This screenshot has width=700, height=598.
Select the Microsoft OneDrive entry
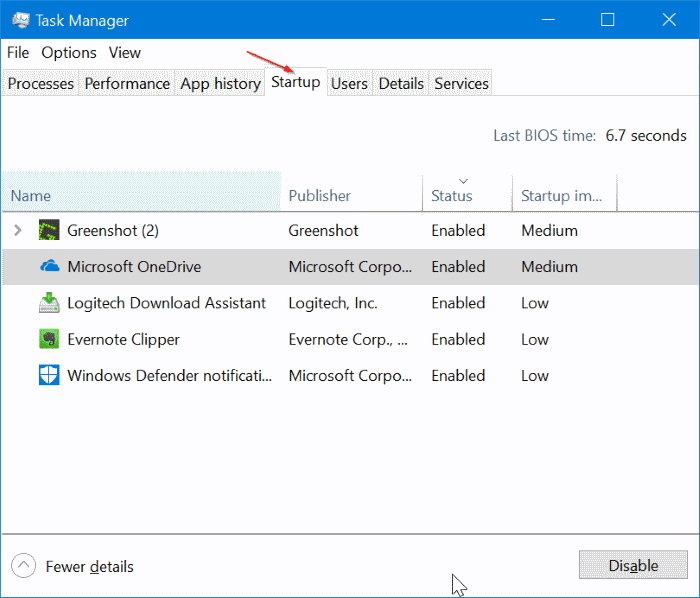click(x=134, y=266)
